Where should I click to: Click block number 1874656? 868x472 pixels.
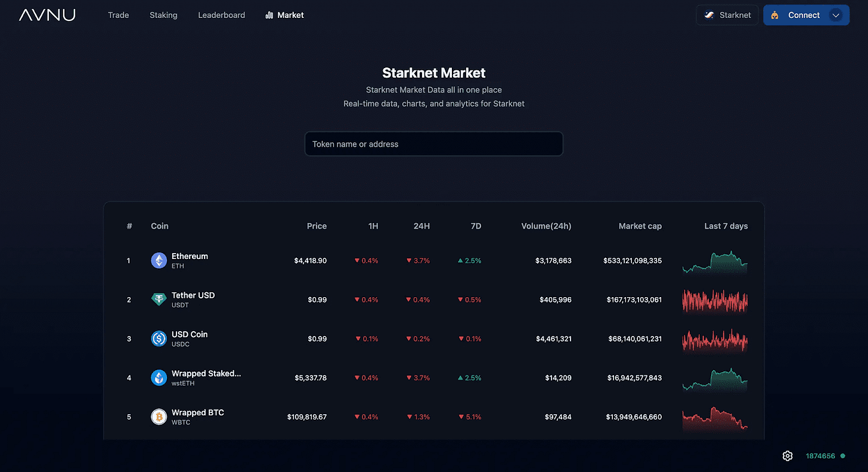[x=820, y=456]
